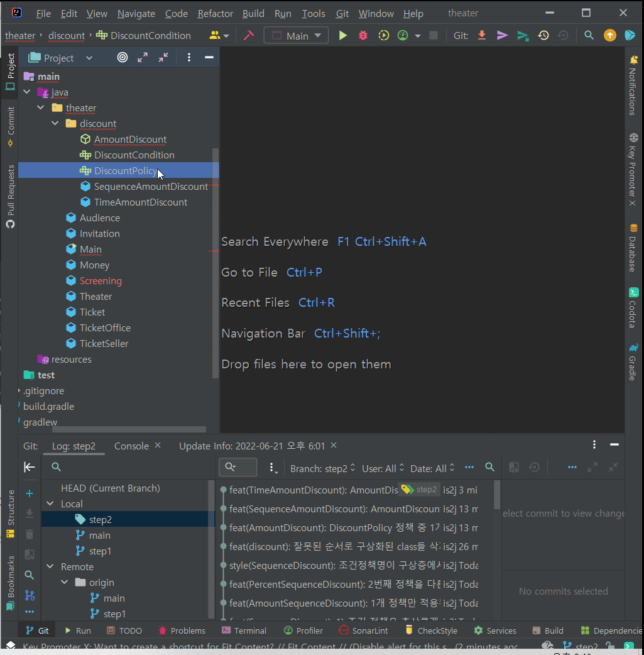Collapse the java folder

tap(27, 92)
